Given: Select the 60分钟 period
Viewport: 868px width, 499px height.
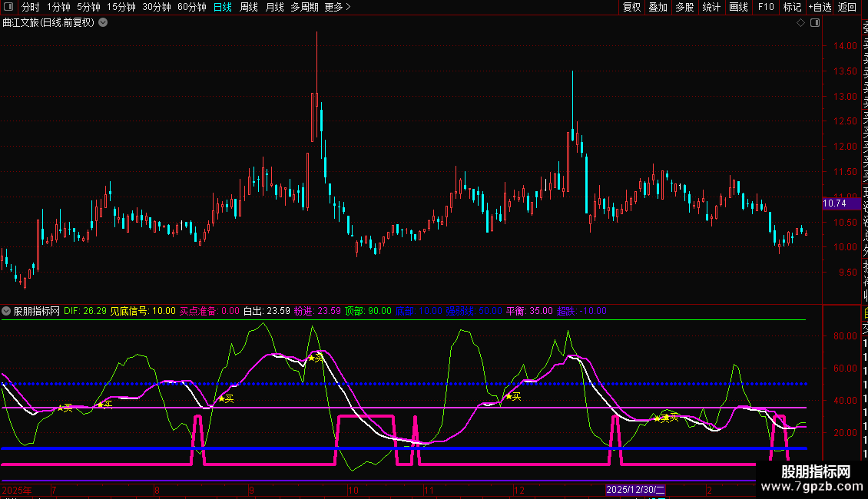Looking at the screenshot, I should pyautogui.click(x=192, y=8).
